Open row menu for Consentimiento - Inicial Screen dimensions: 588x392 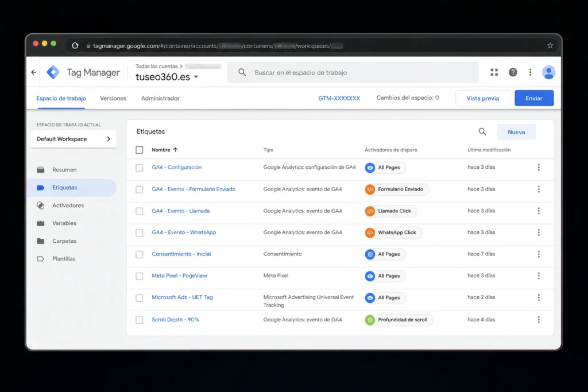[539, 254]
